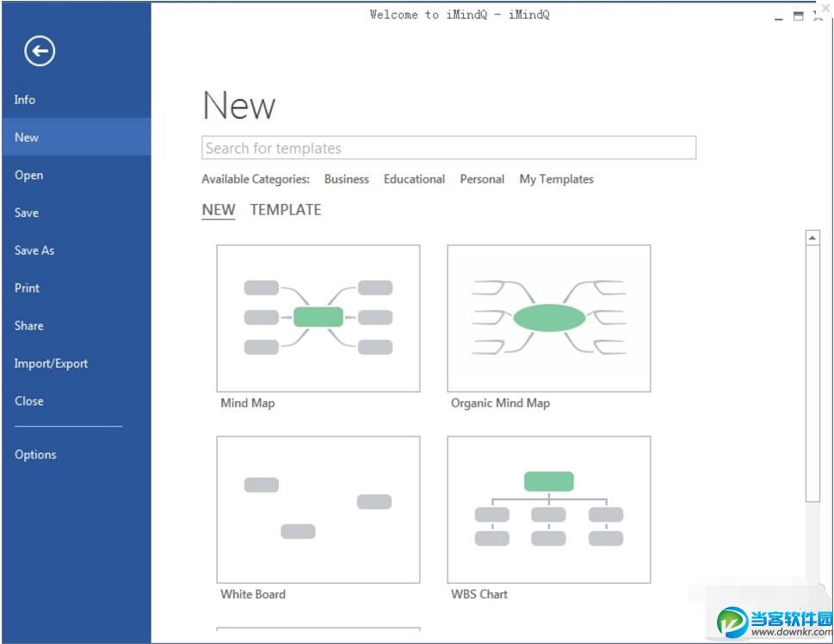834x644 pixels.
Task: Pick the WBS Chart thumbnail
Action: pos(549,510)
